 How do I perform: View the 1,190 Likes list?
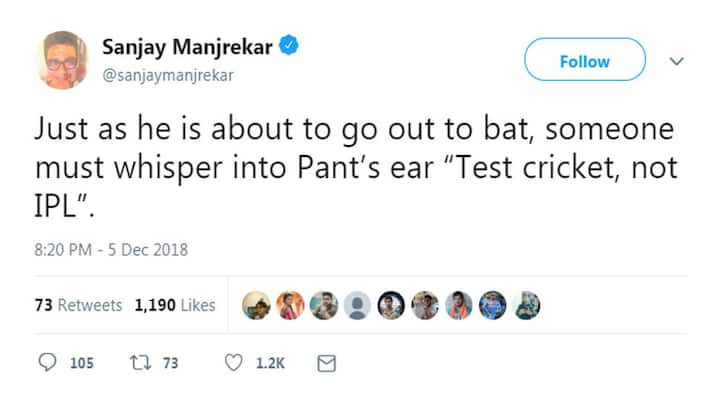(x=175, y=305)
